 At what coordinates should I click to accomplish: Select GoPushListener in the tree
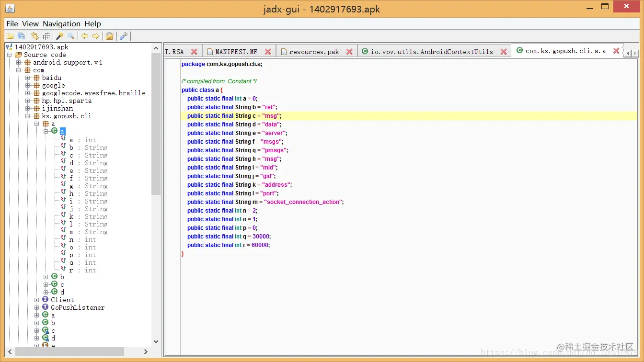pos(78,307)
